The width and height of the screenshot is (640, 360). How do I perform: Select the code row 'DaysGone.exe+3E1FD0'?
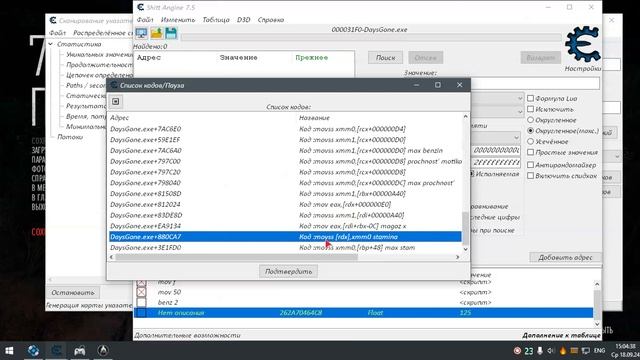tap(285, 247)
